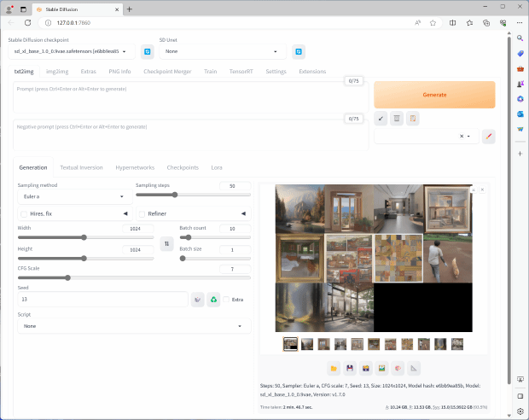Viewport: 529px width, 420px height.
Task: Select the first gallery grid thumbnail
Action: click(290, 344)
